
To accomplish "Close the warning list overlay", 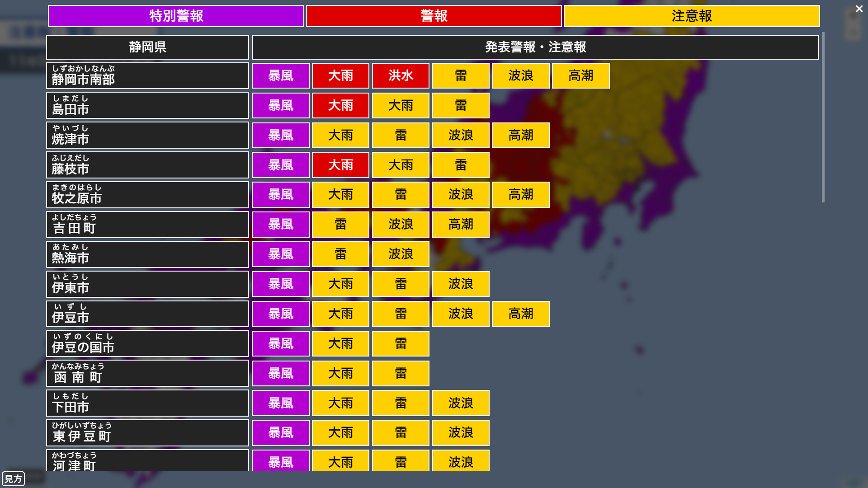I will [859, 9].
